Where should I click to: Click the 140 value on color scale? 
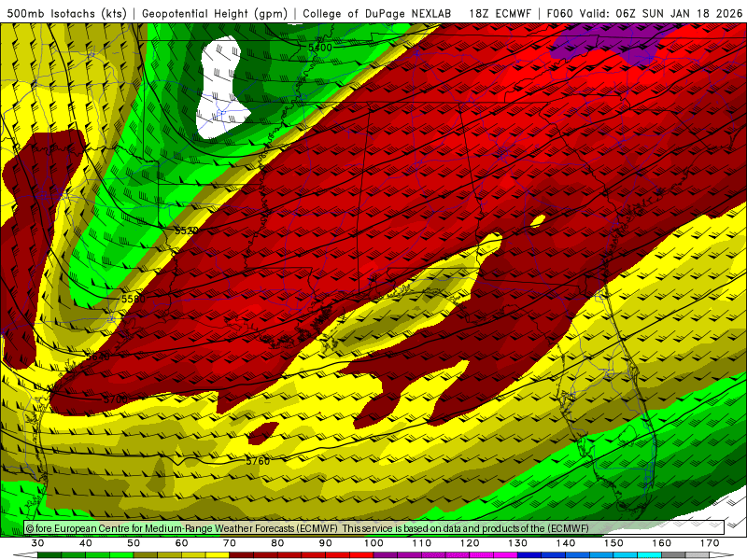[566, 543]
